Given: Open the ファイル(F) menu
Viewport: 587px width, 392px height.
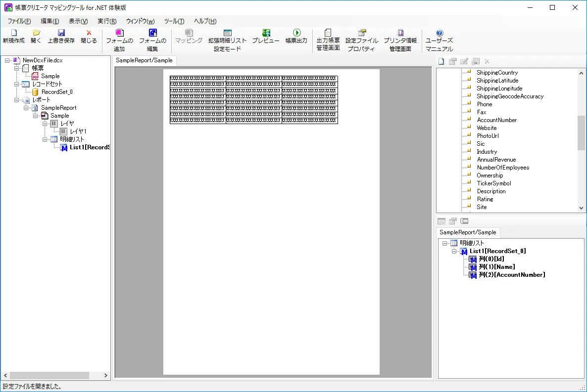Looking at the screenshot, I should point(19,21).
